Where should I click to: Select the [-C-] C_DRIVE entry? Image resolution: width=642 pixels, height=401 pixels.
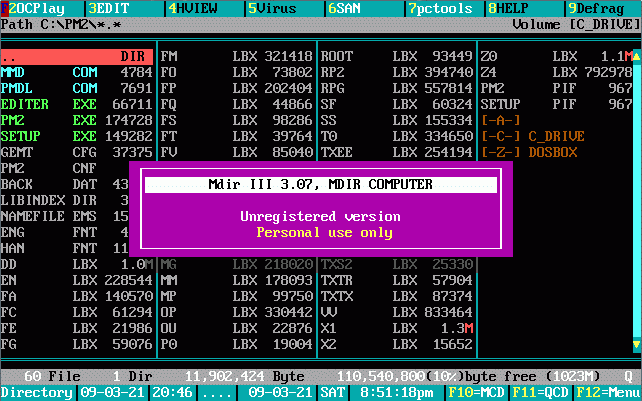click(532, 136)
